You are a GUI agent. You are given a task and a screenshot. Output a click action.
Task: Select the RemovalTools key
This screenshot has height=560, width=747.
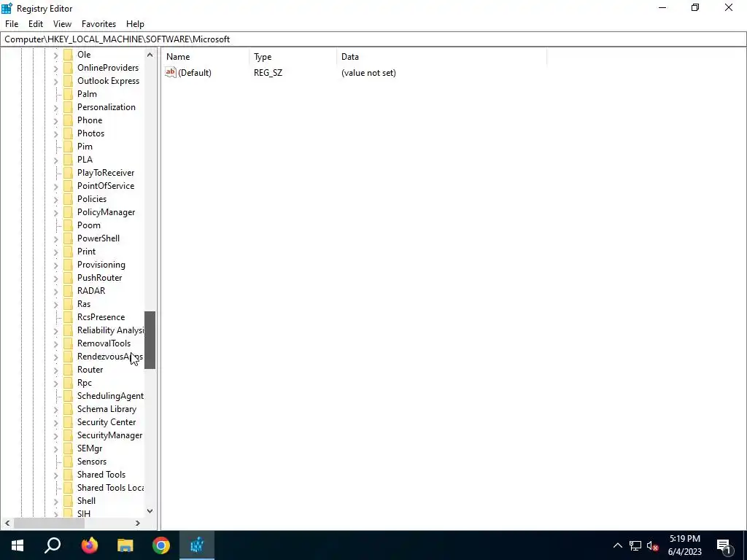coord(104,343)
